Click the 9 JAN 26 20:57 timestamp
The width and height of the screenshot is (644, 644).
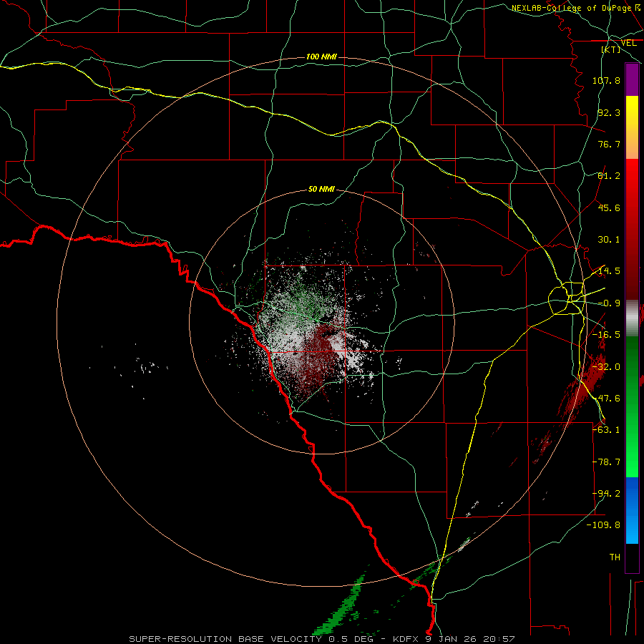click(471, 639)
